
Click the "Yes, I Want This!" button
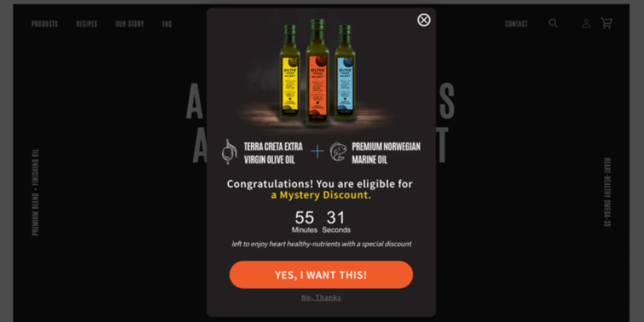point(321,275)
